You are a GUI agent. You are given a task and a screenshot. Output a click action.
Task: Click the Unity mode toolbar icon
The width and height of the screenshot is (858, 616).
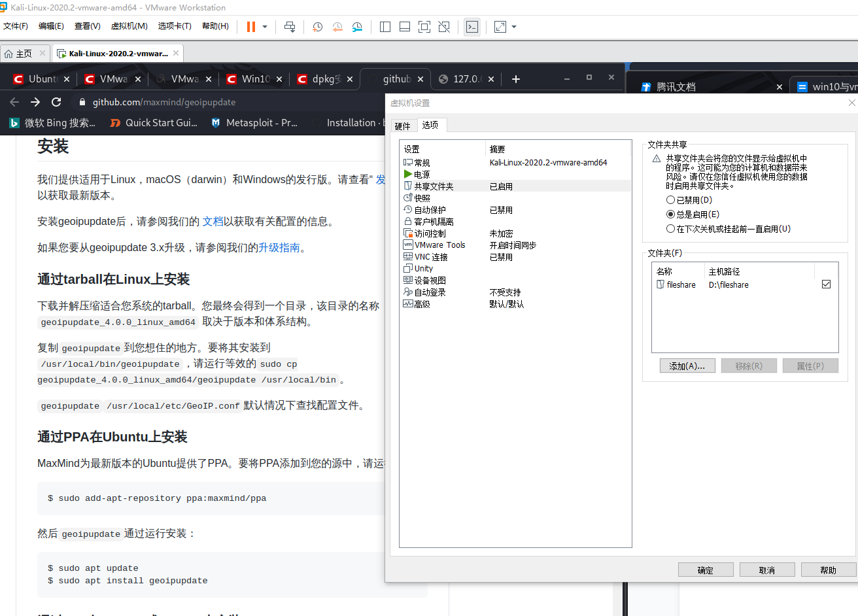[444, 27]
